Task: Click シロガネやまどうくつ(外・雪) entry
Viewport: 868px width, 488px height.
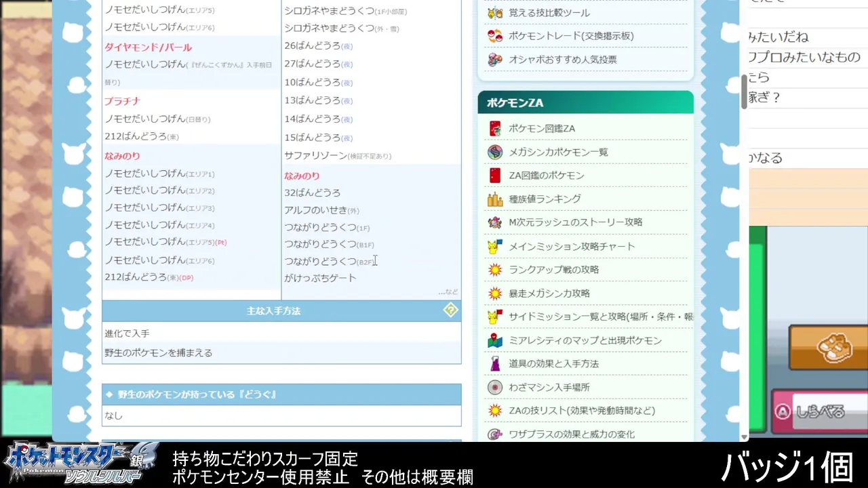Action: tap(340, 28)
